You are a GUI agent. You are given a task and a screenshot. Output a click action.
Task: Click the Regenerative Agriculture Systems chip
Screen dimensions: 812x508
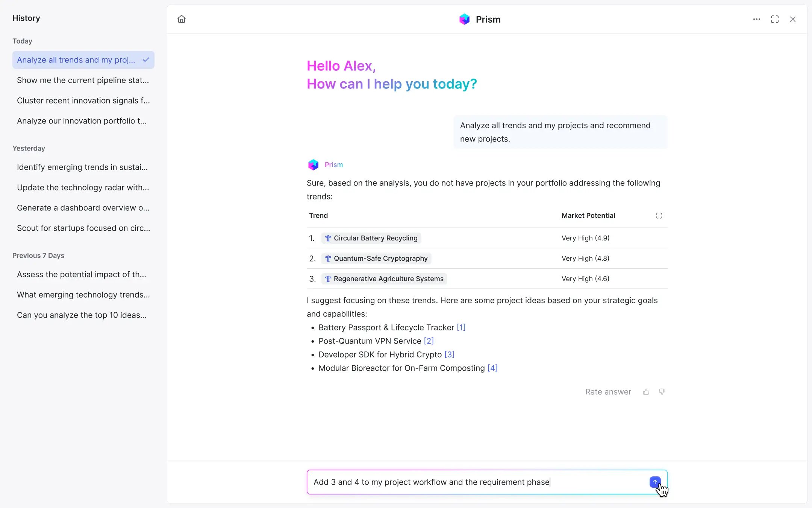[x=384, y=278]
